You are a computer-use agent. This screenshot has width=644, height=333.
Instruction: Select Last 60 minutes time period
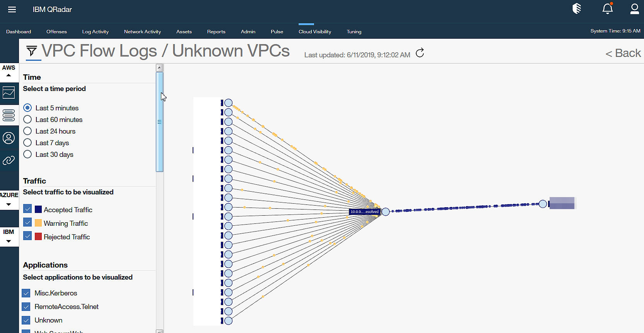tap(27, 120)
